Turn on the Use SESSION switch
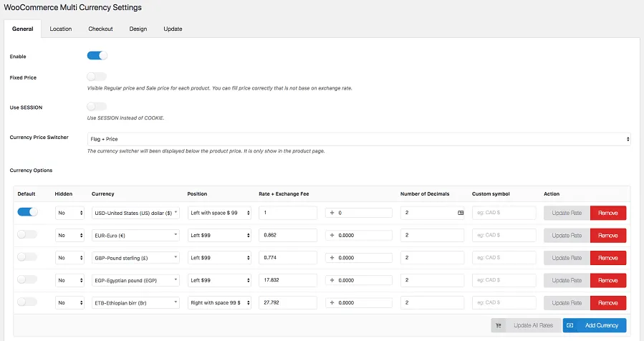This screenshot has width=644, height=341. (97, 107)
